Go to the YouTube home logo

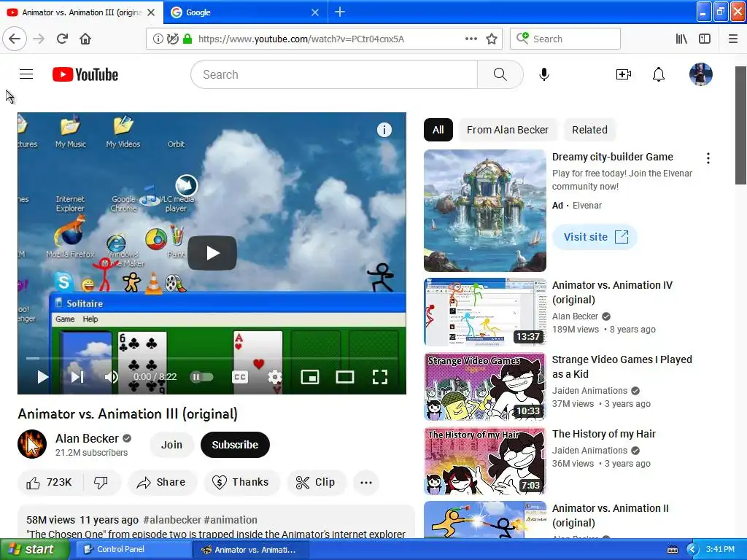coord(85,74)
